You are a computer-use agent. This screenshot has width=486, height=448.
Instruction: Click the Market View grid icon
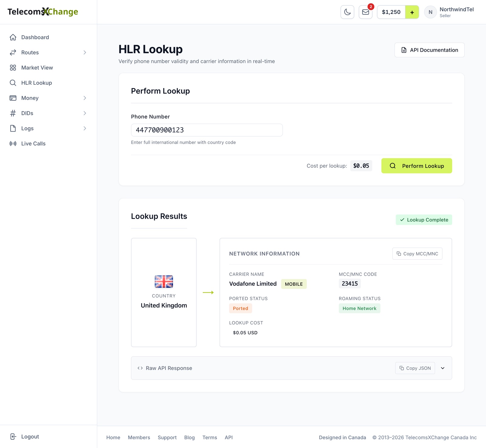(x=13, y=68)
